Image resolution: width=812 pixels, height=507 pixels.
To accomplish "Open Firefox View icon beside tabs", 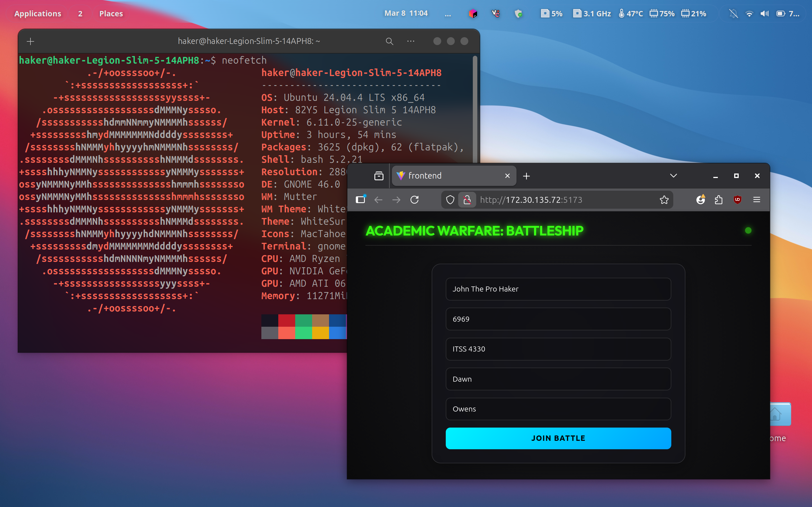I will [379, 176].
